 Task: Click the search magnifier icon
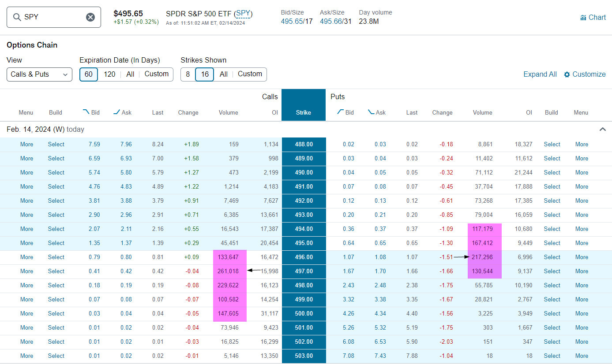click(17, 17)
